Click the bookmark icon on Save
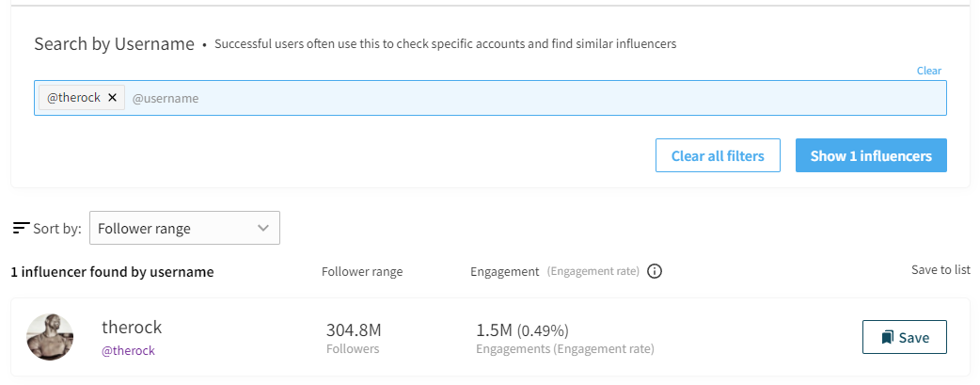The width and height of the screenshot is (980, 385). tap(887, 337)
